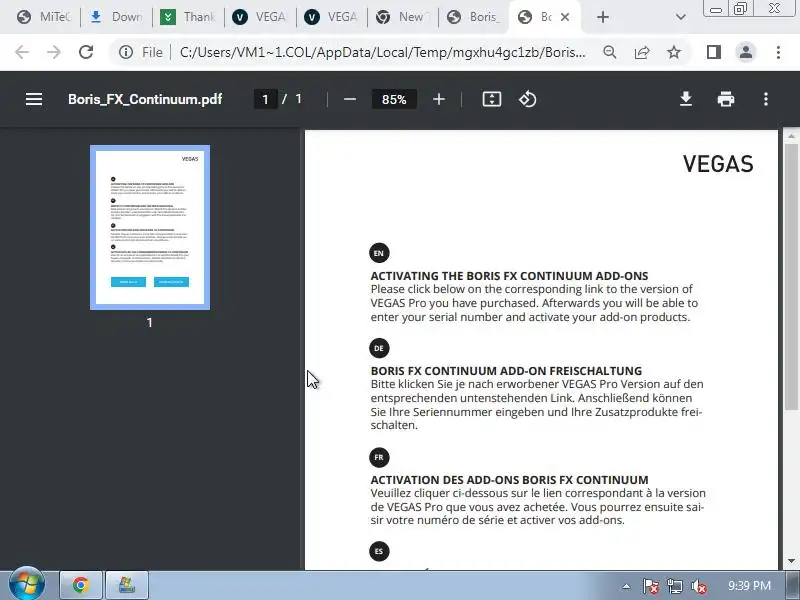This screenshot has width=800, height=600.
Task: Open Chrome side panel
Action: [714, 52]
